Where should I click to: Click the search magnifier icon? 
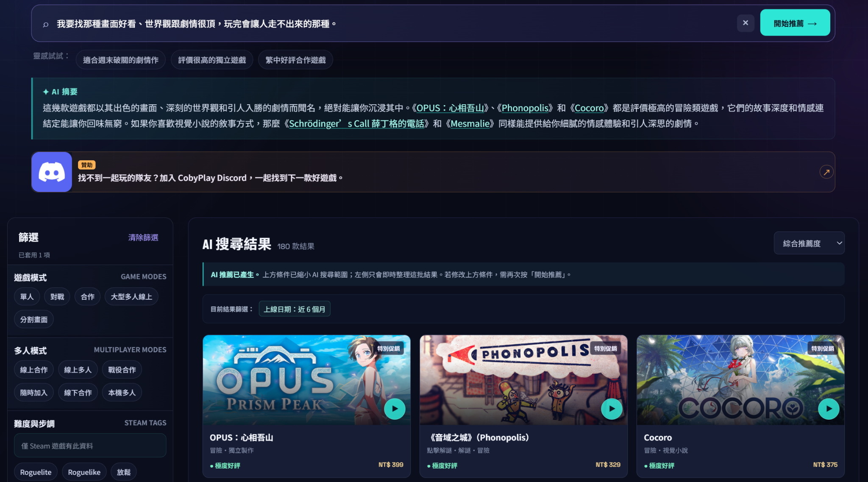coord(46,24)
